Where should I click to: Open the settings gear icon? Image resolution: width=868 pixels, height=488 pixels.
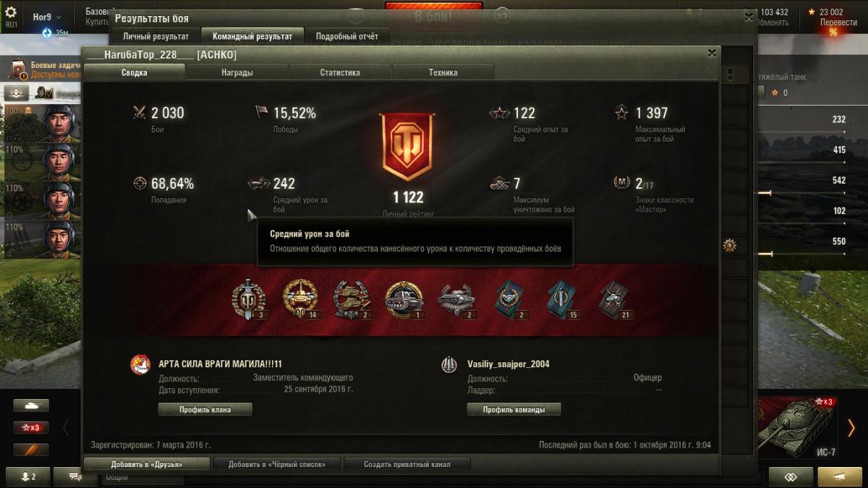tap(11, 12)
